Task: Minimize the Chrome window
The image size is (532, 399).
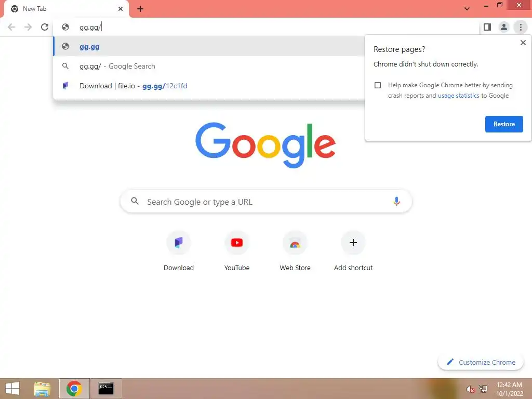Action: point(486,6)
